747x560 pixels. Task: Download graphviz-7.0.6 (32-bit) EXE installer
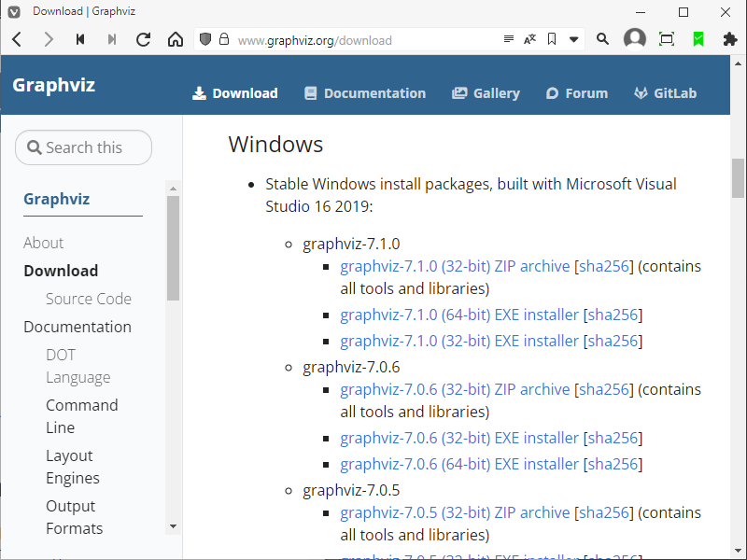tap(459, 438)
